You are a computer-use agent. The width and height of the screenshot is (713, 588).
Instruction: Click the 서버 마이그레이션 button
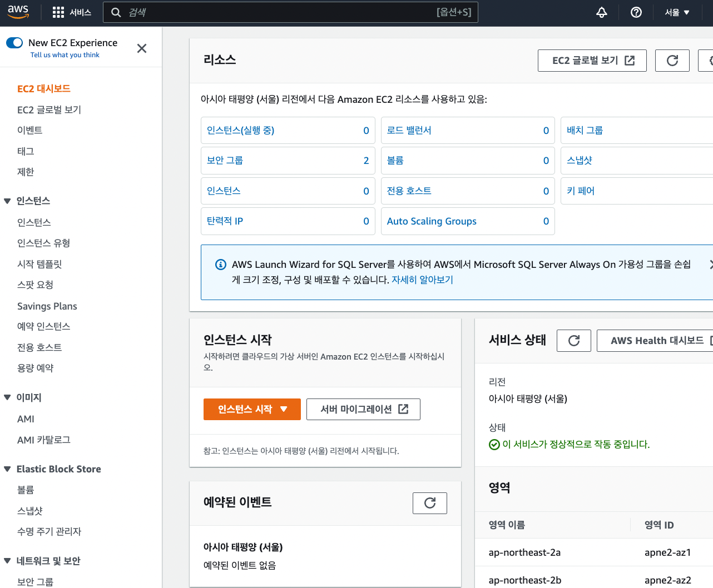(363, 409)
